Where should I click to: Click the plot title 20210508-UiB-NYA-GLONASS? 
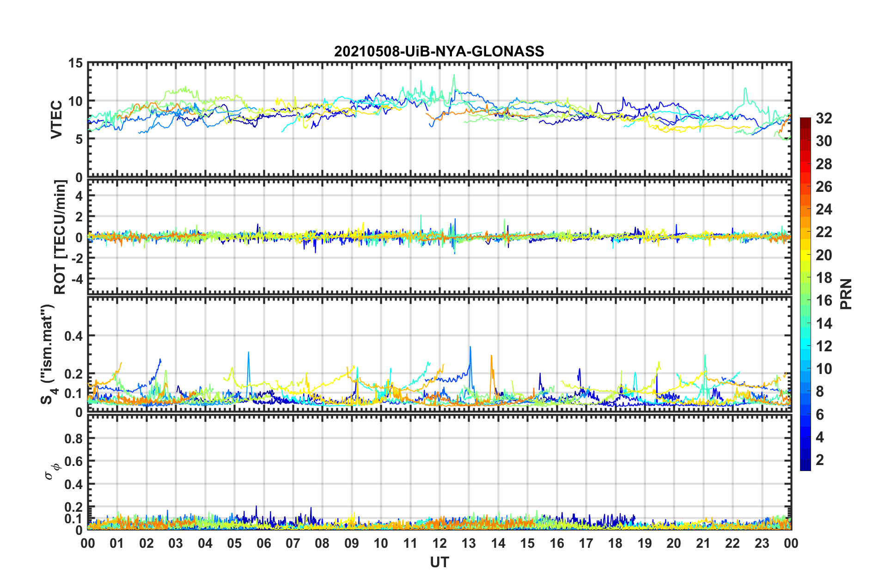[x=439, y=51]
